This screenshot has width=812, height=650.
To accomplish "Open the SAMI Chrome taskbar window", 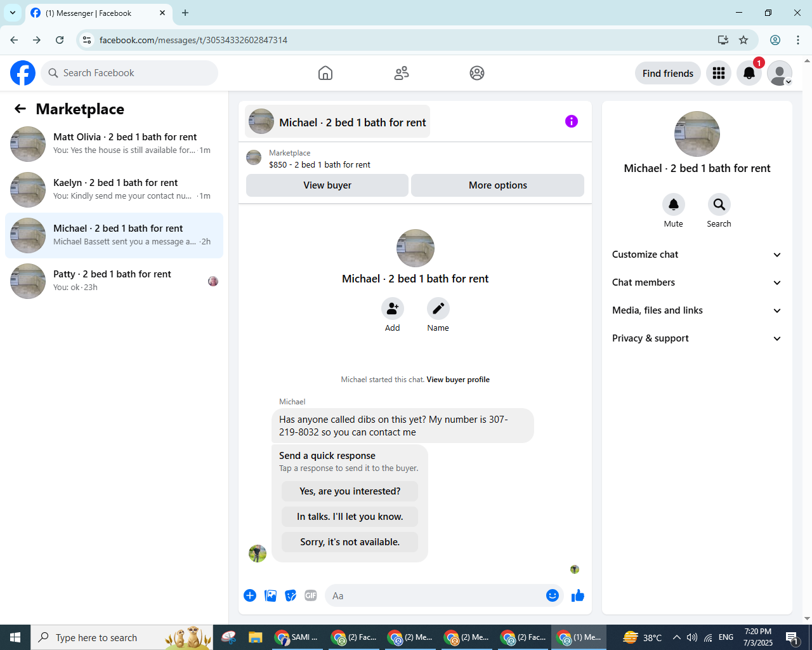I will (x=296, y=637).
